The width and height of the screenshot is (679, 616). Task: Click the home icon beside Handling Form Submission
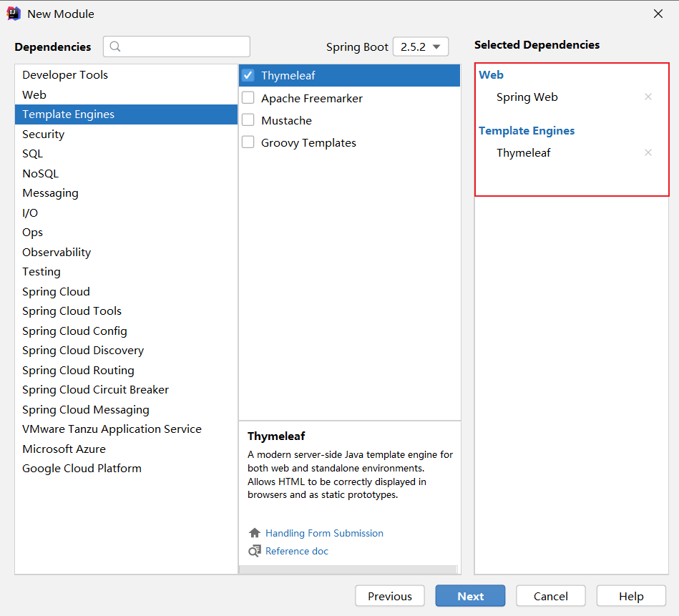(x=254, y=533)
